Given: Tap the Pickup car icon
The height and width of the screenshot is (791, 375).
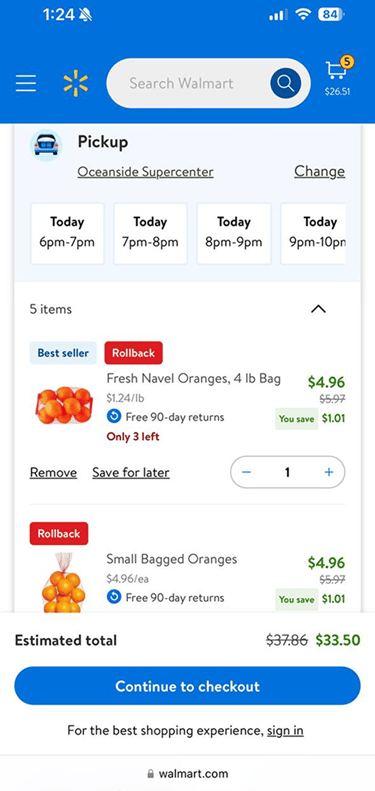Looking at the screenshot, I should 46,145.
